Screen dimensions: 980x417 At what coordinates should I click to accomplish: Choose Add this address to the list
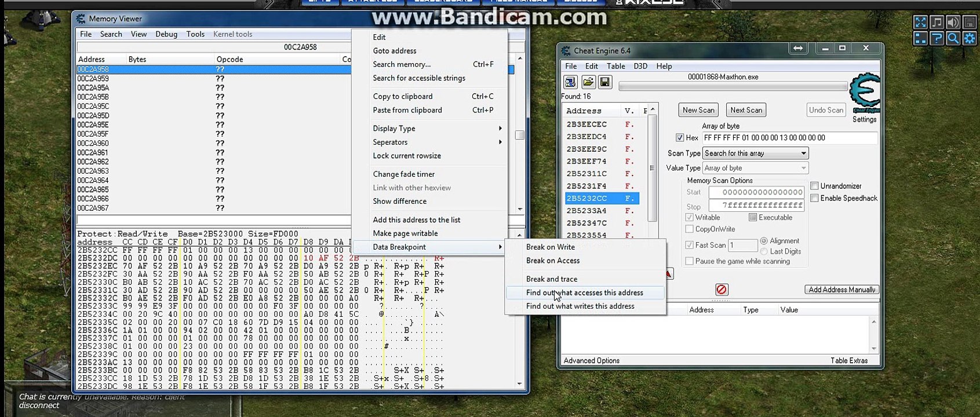(430, 220)
